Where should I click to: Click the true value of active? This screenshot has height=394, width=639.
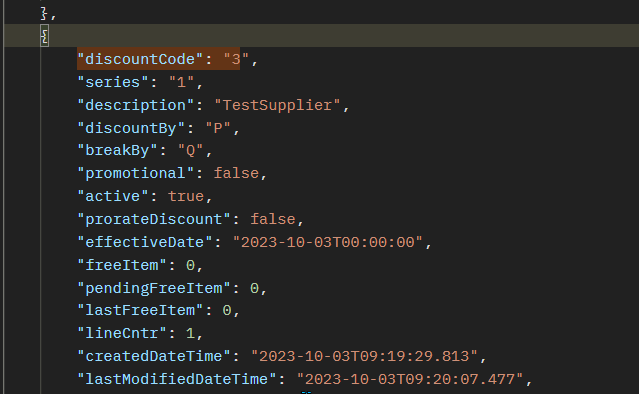tap(186, 196)
